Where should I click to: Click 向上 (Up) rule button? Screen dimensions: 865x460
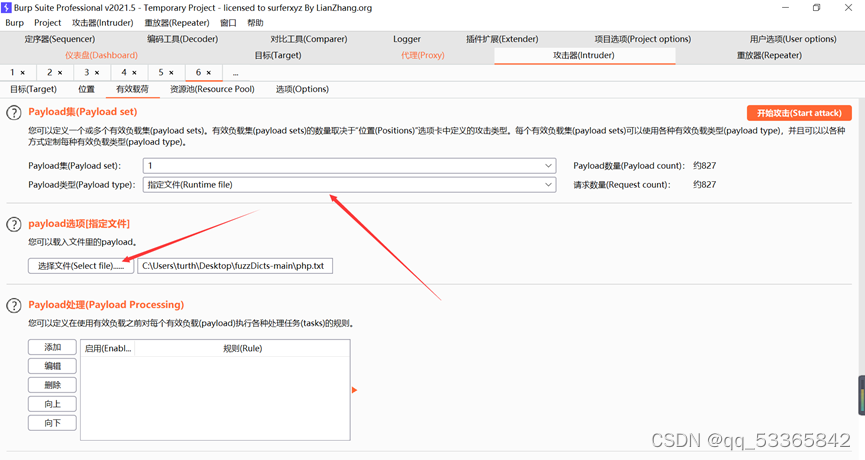52,404
